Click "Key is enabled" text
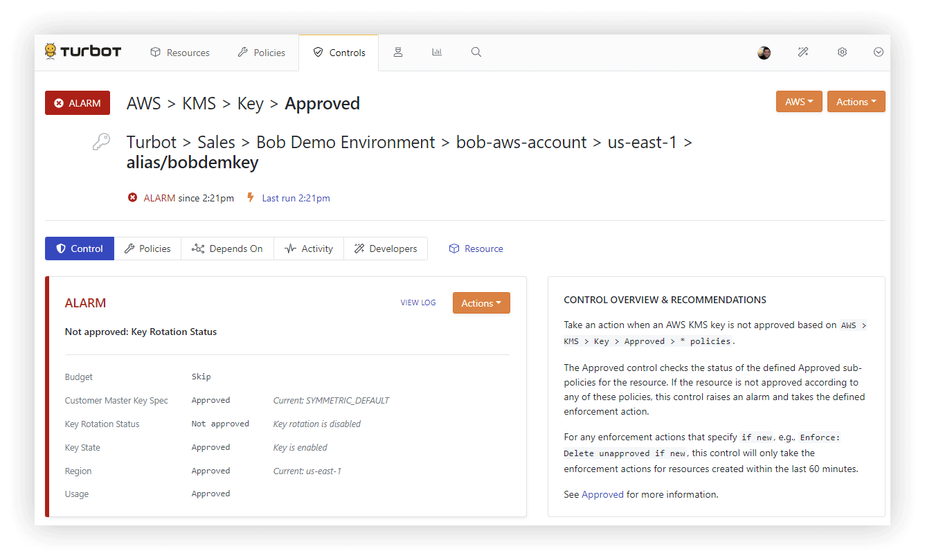 tap(300, 447)
